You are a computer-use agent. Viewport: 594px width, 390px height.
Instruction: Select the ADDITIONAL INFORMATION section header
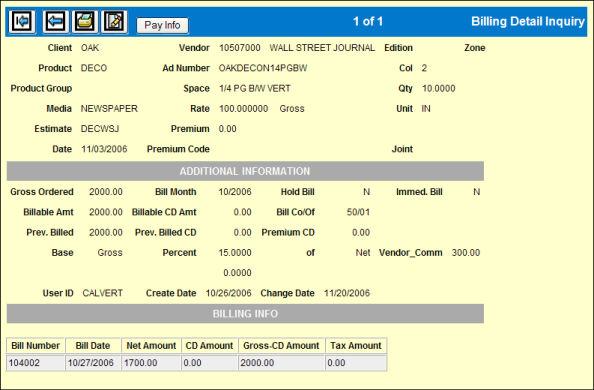pos(245,171)
